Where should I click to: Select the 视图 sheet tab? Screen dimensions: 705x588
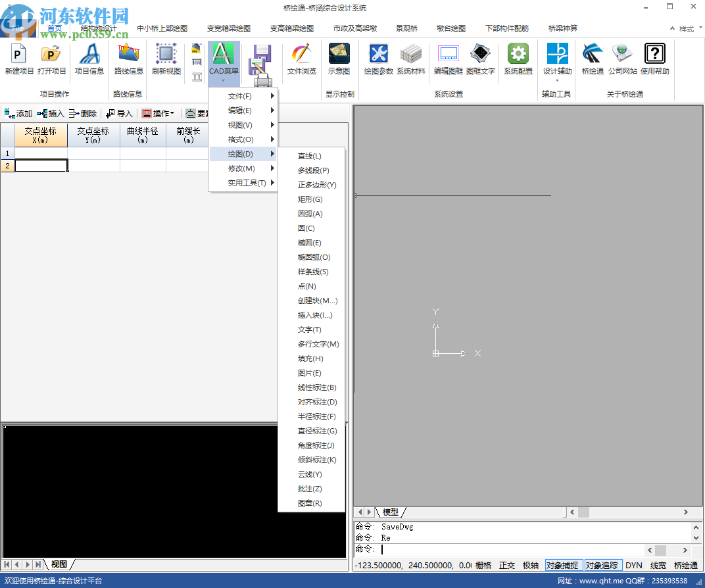point(59,564)
